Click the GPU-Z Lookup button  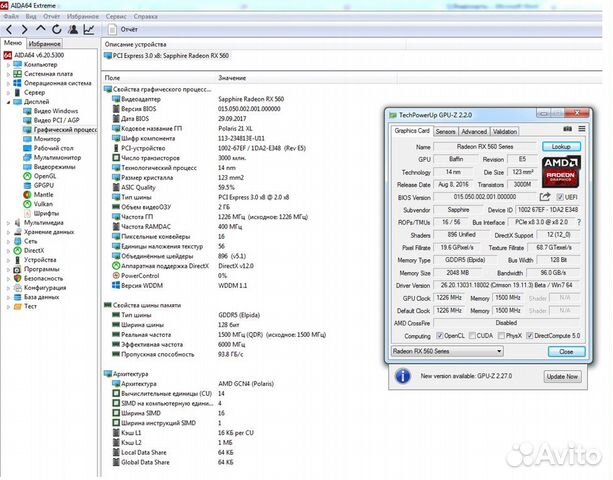[x=561, y=147]
